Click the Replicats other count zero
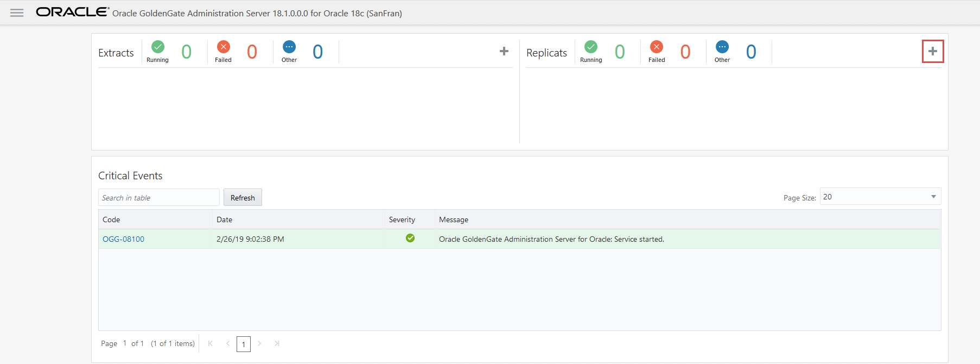Viewport: 980px width, 364px height. point(751,52)
